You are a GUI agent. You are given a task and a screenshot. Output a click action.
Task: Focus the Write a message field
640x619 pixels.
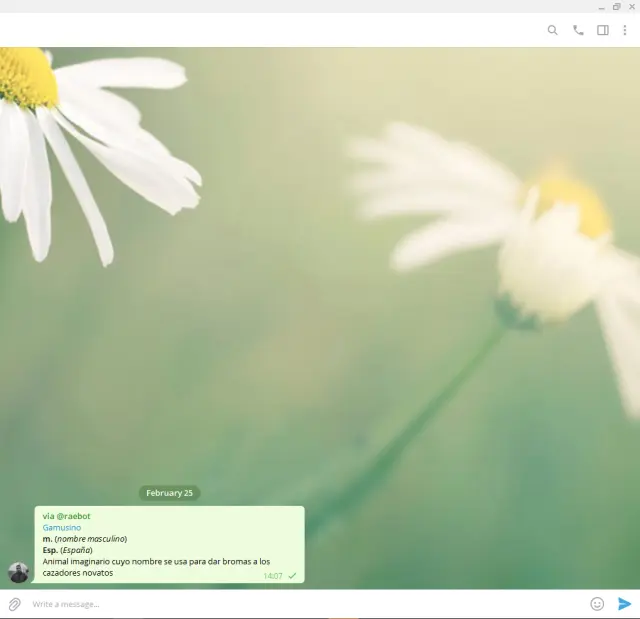(x=300, y=604)
